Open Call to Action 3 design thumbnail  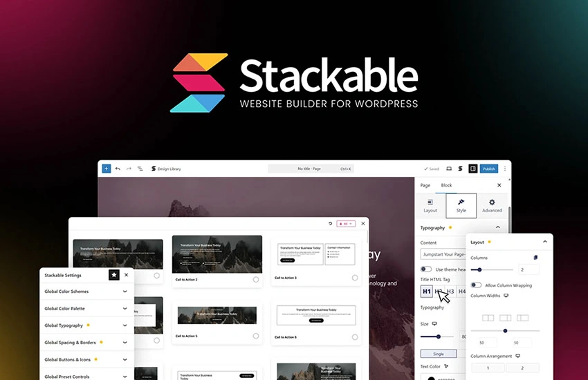[x=316, y=254]
